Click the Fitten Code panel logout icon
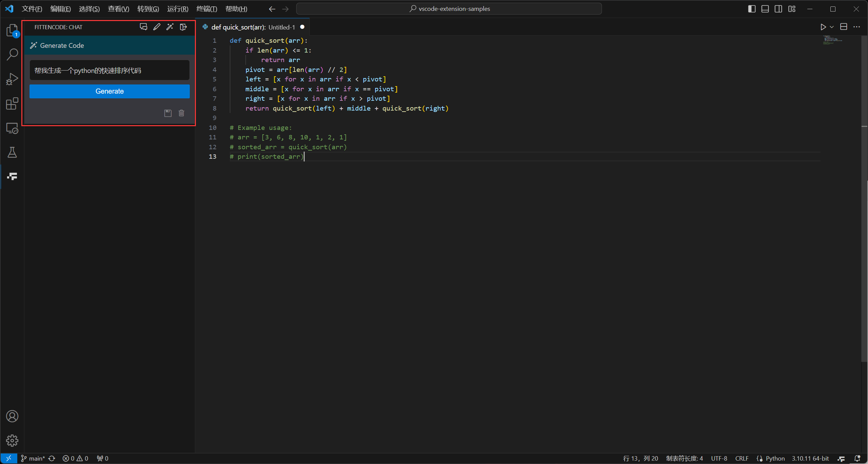The width and height of the screenshot is (868, 464). click(183, 27)
